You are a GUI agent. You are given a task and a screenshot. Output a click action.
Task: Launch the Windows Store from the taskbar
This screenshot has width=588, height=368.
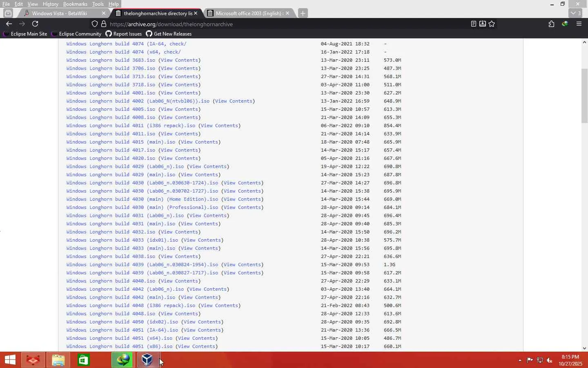tap(84, 360)
